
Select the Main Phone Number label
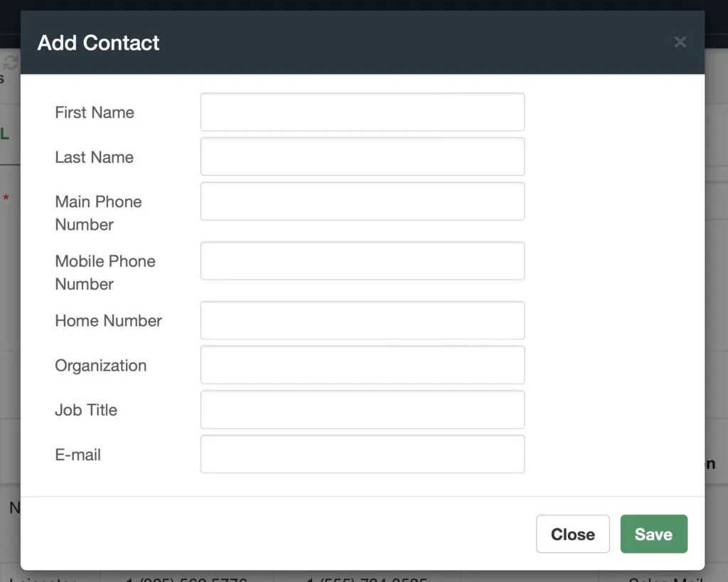click(x=98, y=213)
